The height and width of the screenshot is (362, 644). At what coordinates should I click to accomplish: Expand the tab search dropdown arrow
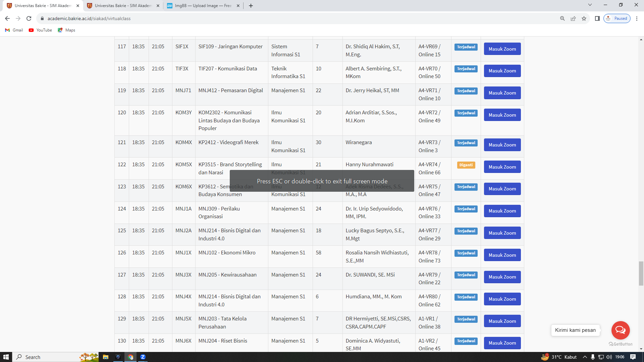pyautogui.click(x=590, y=5)
